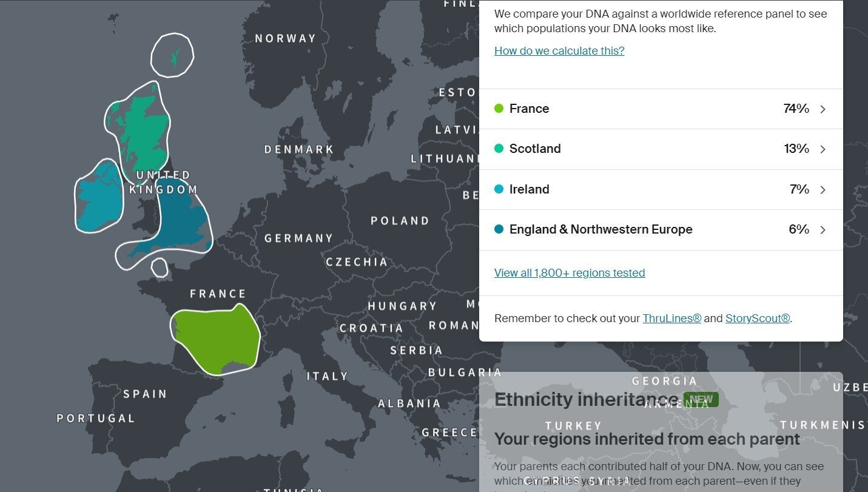Select the green France region on map
Viewport: 868px width, 492px height.
click(x=216, y=339)
